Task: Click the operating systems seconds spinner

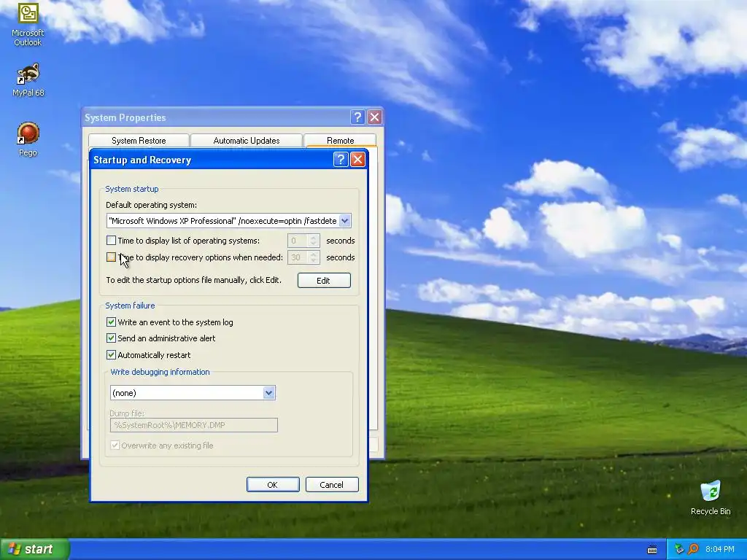Action: pos(314,241)
